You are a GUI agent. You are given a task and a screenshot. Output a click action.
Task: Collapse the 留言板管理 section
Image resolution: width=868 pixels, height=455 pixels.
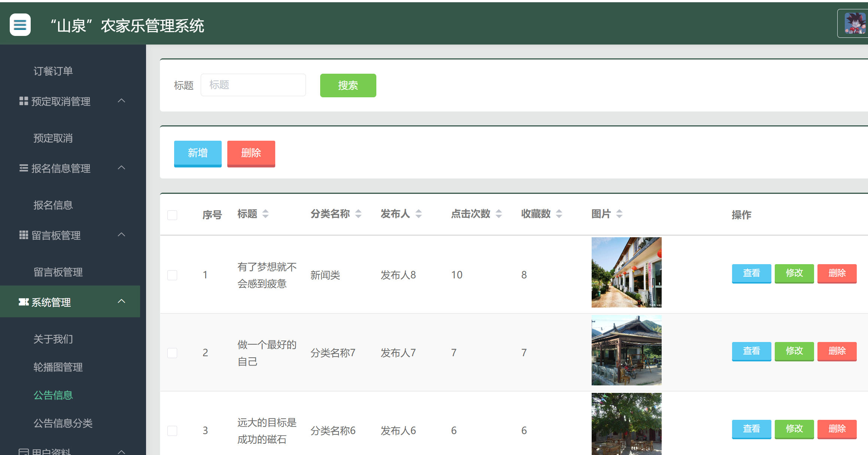[121, 234]
